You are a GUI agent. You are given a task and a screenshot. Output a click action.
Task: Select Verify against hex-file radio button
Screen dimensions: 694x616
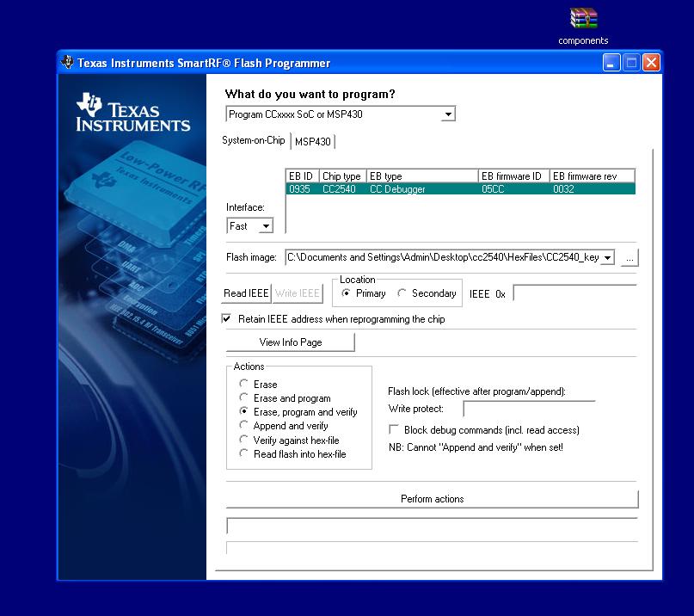243,440
